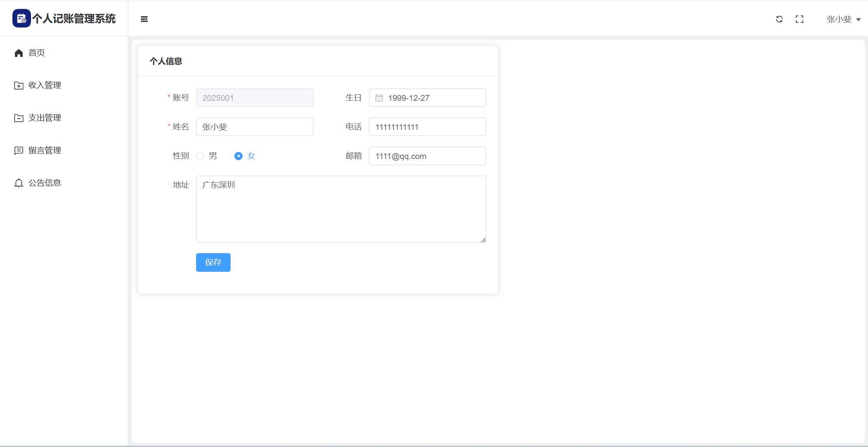Click the 邮箱 input field

coord(427,156)
